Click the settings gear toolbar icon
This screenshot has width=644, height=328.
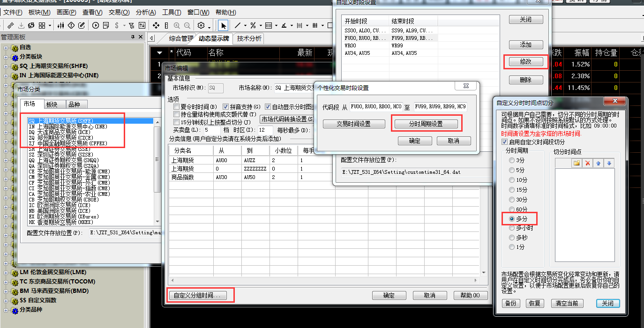[x=201, y=25]
